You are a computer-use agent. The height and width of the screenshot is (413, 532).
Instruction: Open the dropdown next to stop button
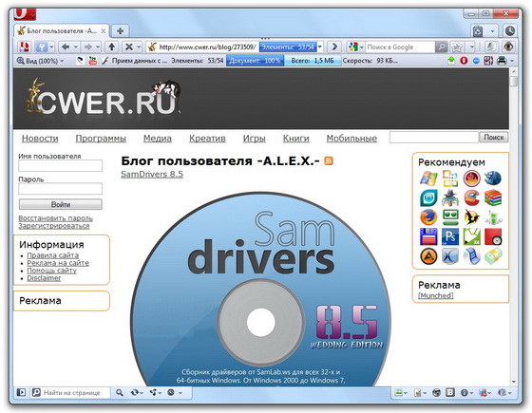(139, 47)
